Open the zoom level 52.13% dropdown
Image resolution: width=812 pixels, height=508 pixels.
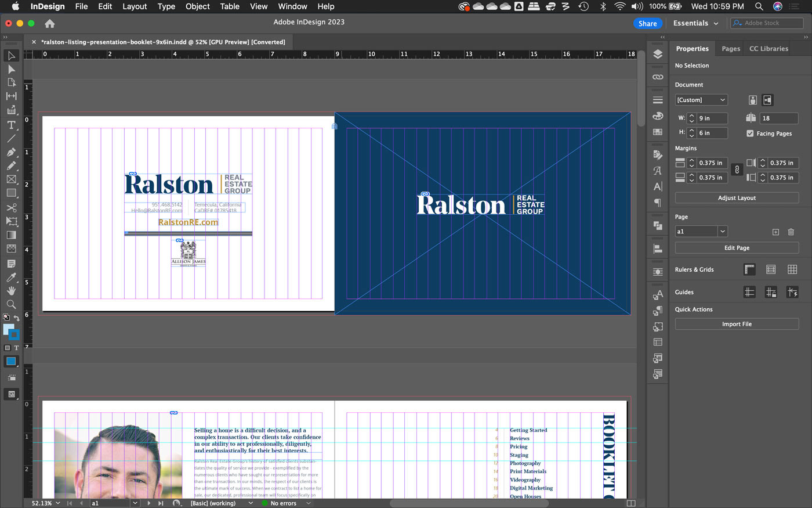(58, 503)
